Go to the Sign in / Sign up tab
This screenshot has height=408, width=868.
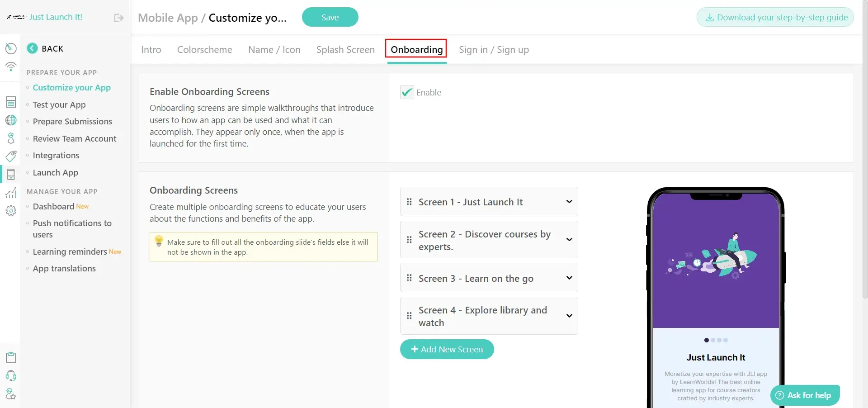(x=494, y=50)
